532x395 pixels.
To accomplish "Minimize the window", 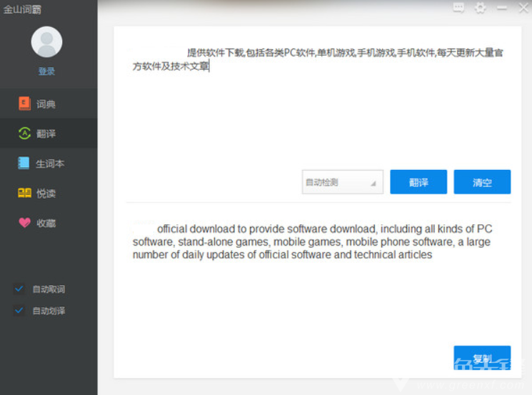I will click(502, 7).
